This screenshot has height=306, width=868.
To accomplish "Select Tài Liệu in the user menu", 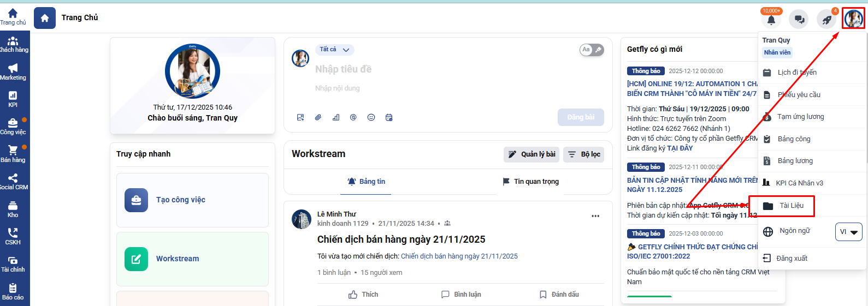I will [x=791, y=206].
